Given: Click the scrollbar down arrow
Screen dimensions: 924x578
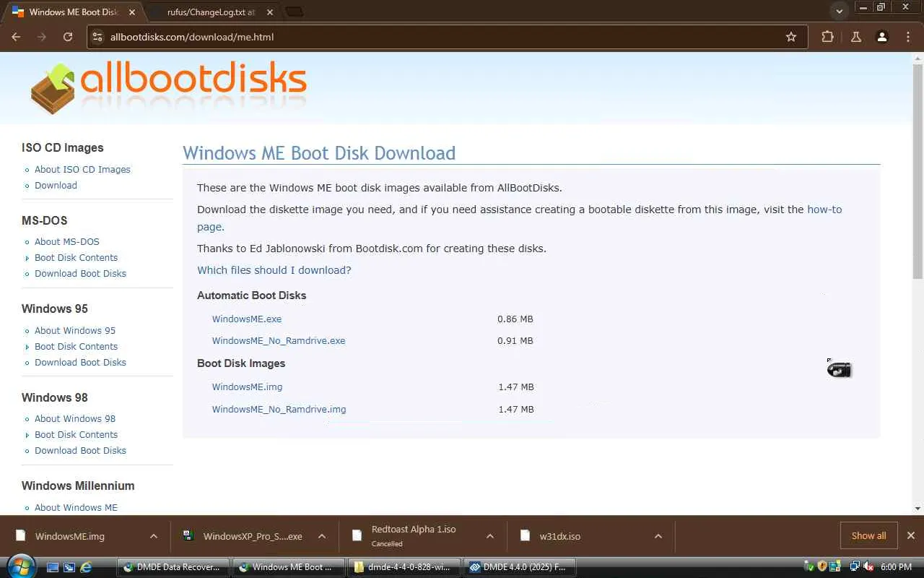Looking at the screenshot, I should 918,509.
